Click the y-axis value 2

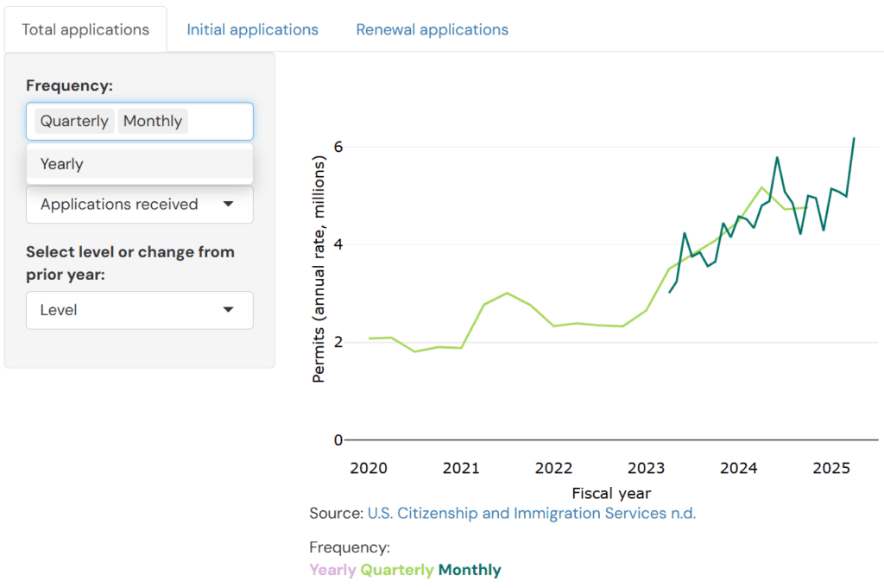338,342
